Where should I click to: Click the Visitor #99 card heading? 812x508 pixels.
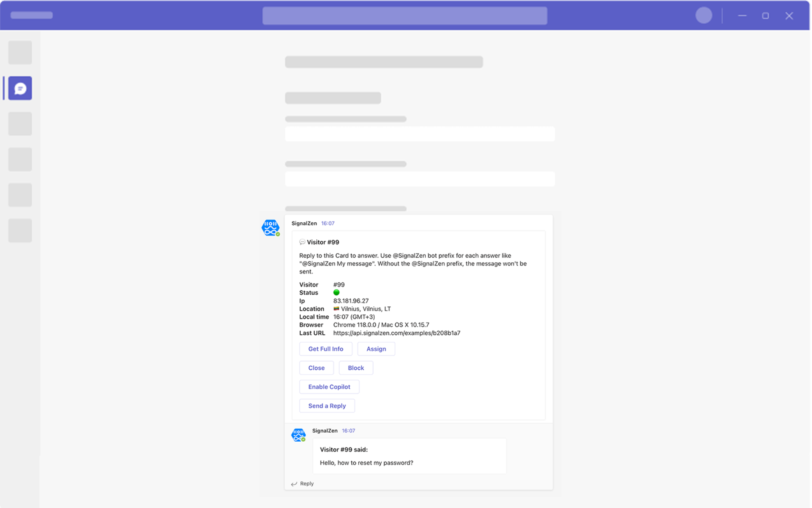[323, 242]
